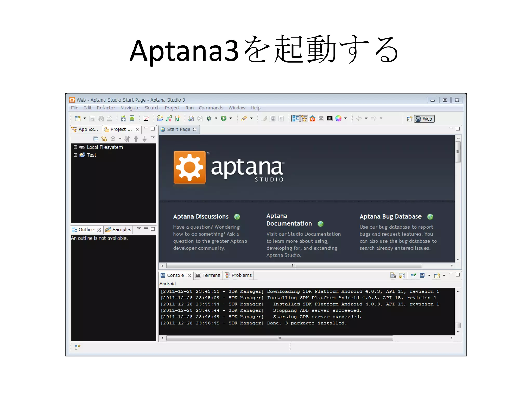Click the Save toolbar icon
Image resolution: width=532 pixels, height=399 pixels.
coord(92,118)
